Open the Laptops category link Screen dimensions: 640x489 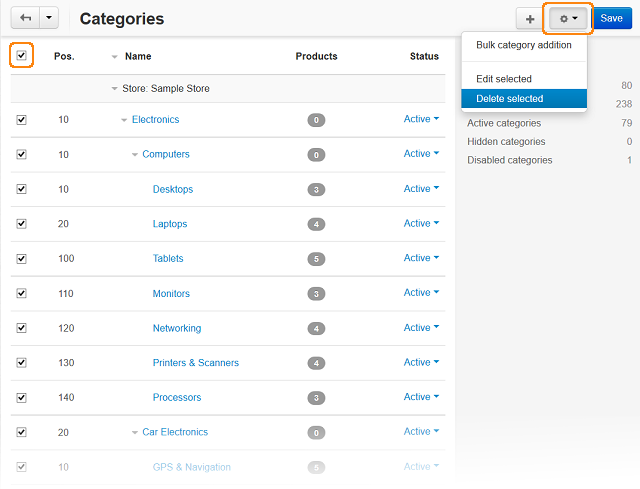[x=170, y=224]
